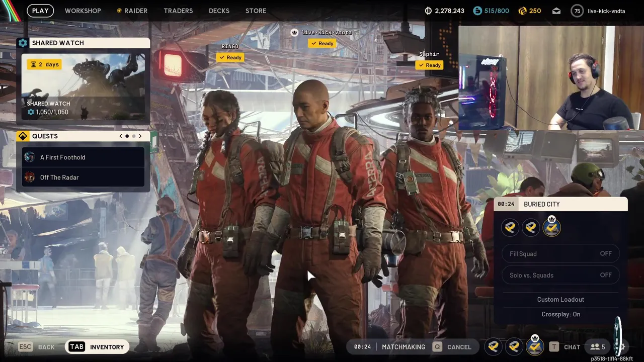Click the streamer webcam overlay
The image size is (644, 362).
click(x=551, y=78)
